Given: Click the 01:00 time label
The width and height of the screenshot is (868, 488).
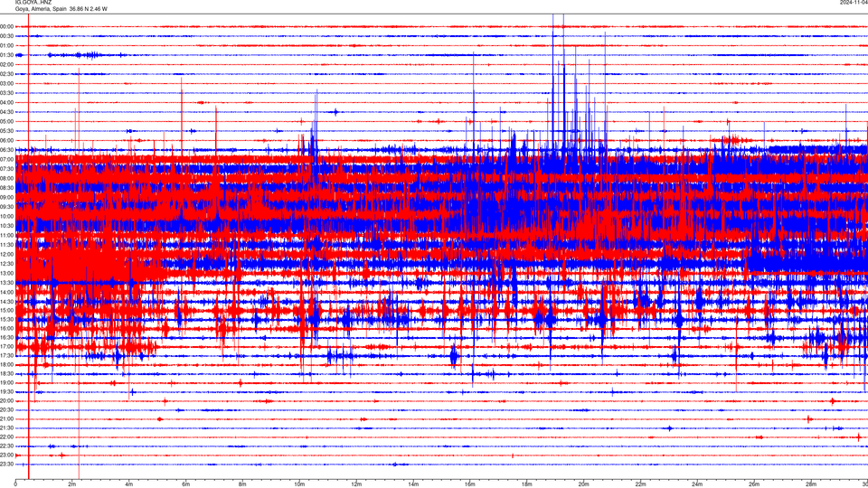Looking at the screenshot, I should click(6, 45).
